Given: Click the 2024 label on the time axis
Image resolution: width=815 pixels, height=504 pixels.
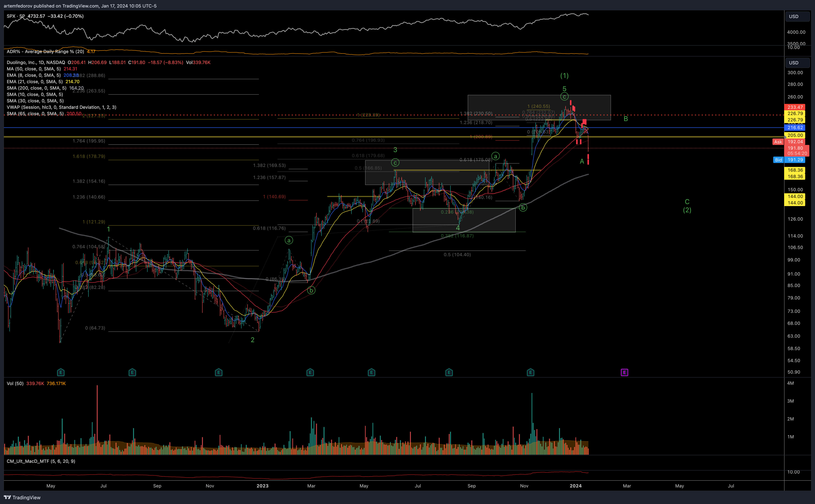Looking at the screenshot, I should click(576, 486).
